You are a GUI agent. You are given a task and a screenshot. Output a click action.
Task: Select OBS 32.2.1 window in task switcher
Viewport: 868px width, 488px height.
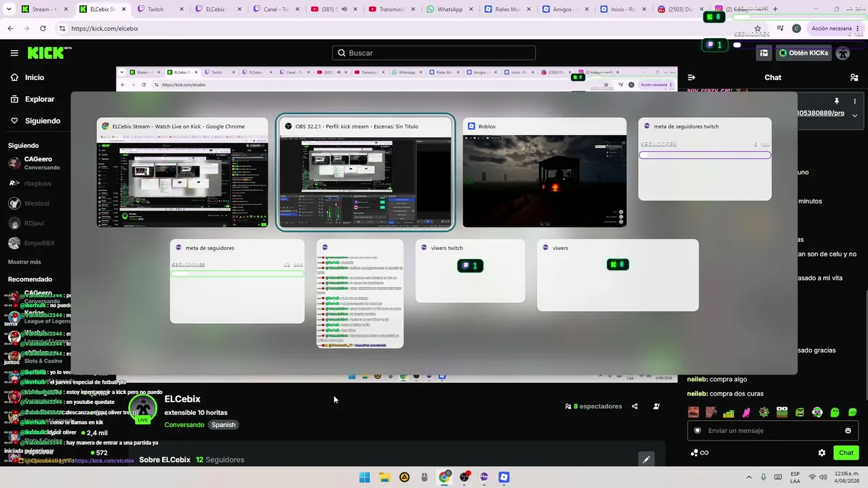(366, 173)
